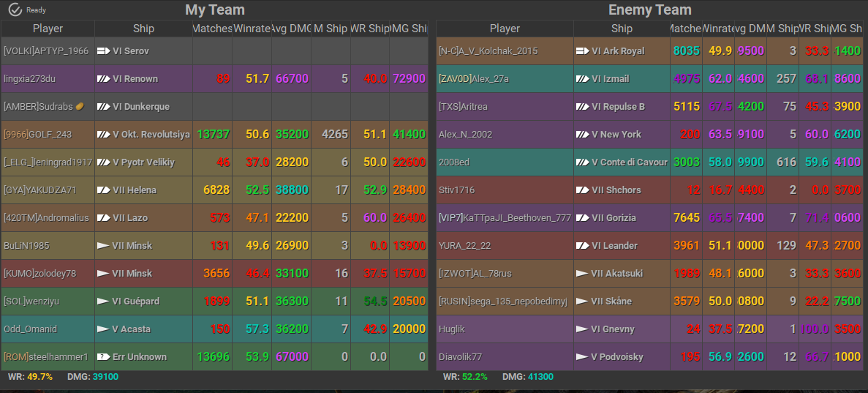
Task: Open player [9966]GOLF_243's profile
Action: 38,135
